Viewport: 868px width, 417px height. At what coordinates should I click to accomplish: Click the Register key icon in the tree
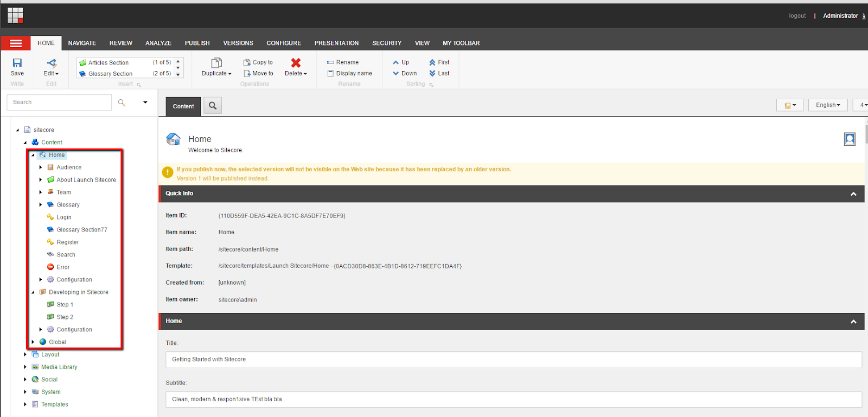click(50, 242)
